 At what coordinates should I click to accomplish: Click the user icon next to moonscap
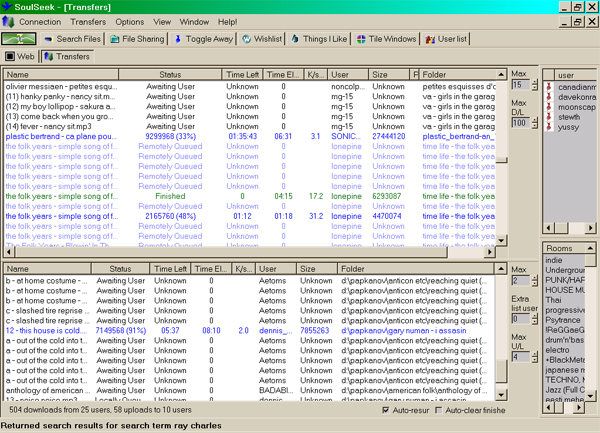pos(549,107)
